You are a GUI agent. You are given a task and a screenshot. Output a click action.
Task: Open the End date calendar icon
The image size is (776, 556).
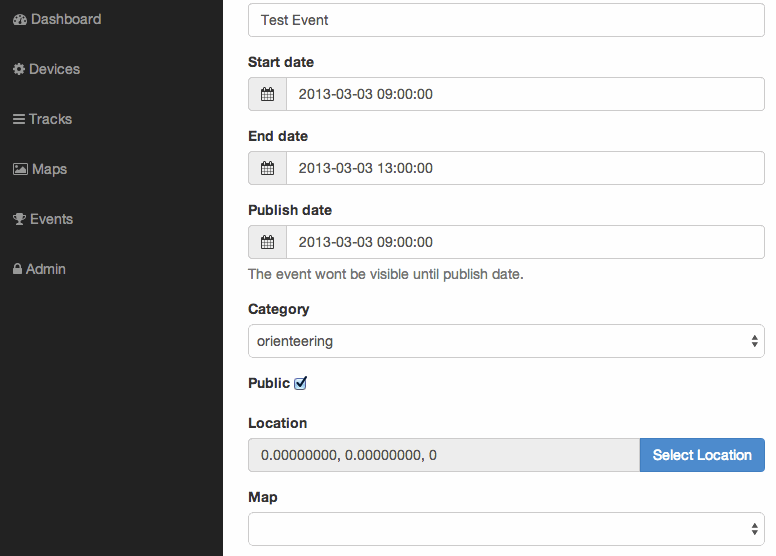pyautogui.click(x=267, y=168)
